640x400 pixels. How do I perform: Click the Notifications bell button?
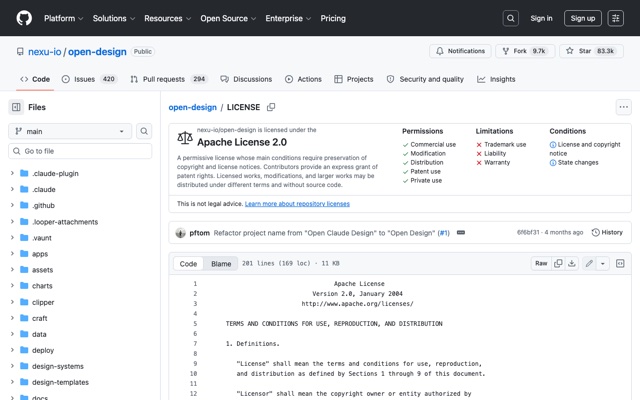(x=460, y=51)
